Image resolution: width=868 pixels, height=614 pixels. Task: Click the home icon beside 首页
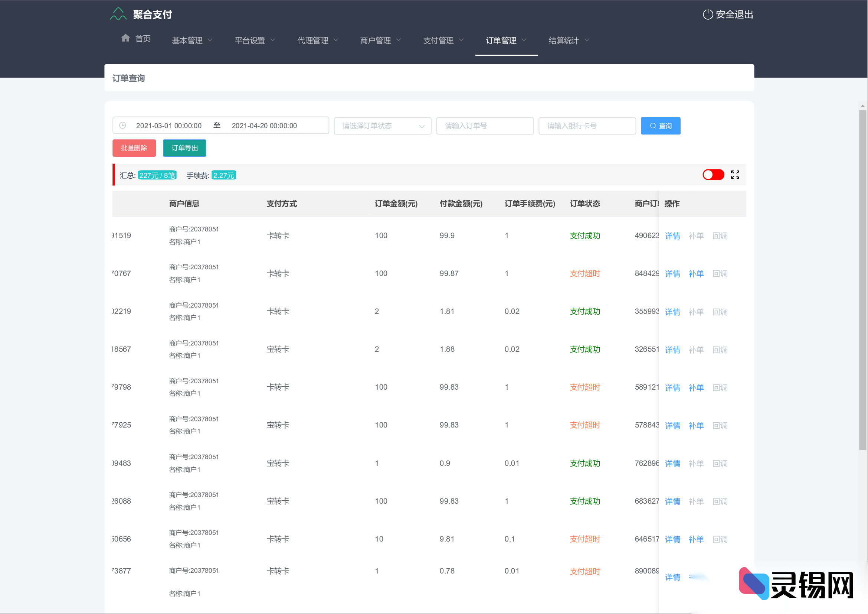pyautogui.click(x=126, y=38)
